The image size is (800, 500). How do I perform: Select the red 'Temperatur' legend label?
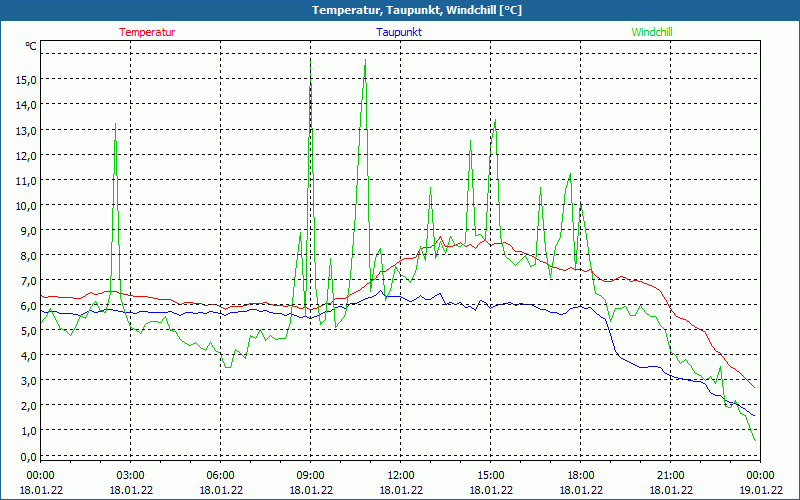click(x=147, y=32)
